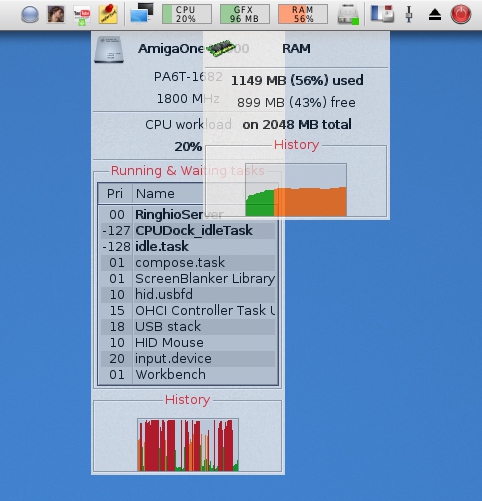Click the overlapping screens dock icon
The image size is (482, 501).
point(142,13)
